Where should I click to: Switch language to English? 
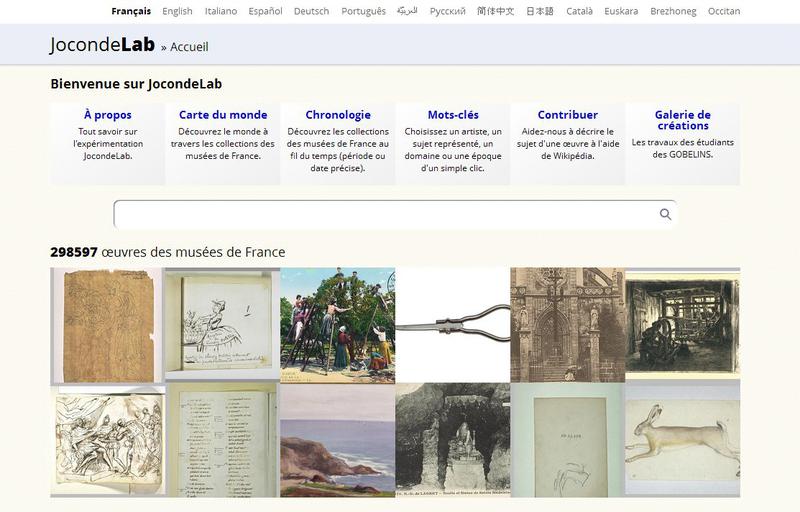177,12
